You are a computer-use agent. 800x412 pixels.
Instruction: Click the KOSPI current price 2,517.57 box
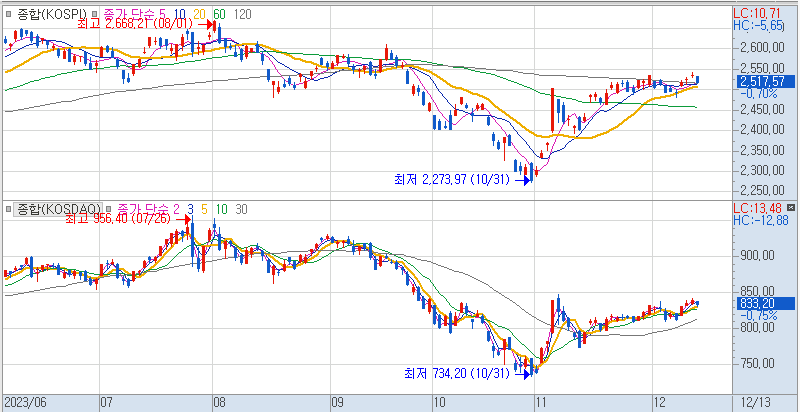pos(766,81)
